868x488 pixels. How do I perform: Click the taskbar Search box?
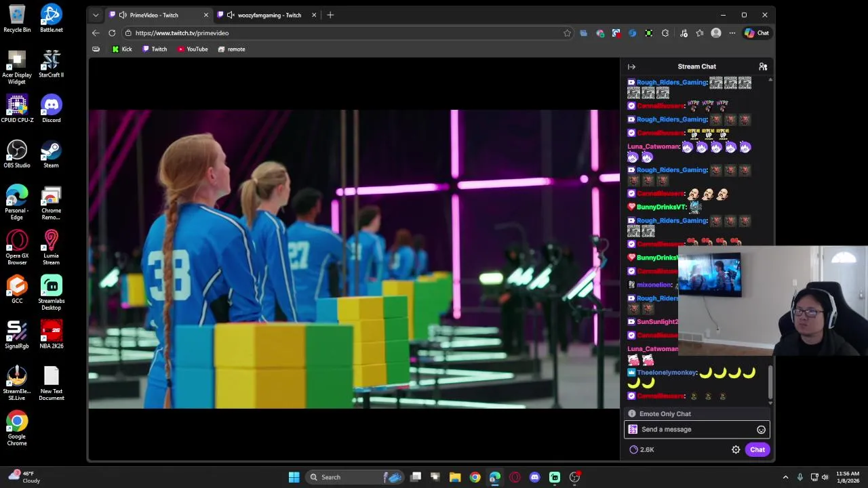pyautogui.click(x=356, y=477)
